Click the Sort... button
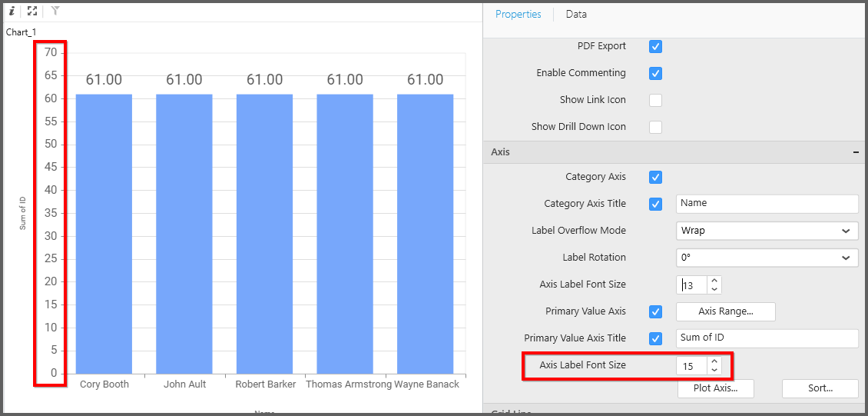 pos(820,388)
